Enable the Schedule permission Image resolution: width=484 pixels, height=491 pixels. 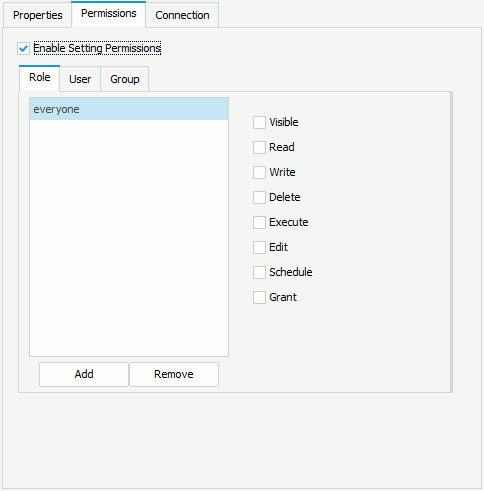(x=259, y=272)
